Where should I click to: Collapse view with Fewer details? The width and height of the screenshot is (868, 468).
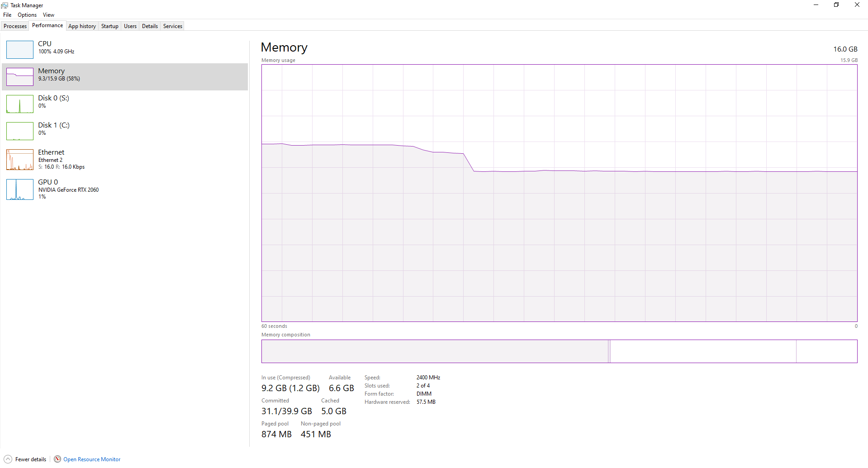pos(31,459)
